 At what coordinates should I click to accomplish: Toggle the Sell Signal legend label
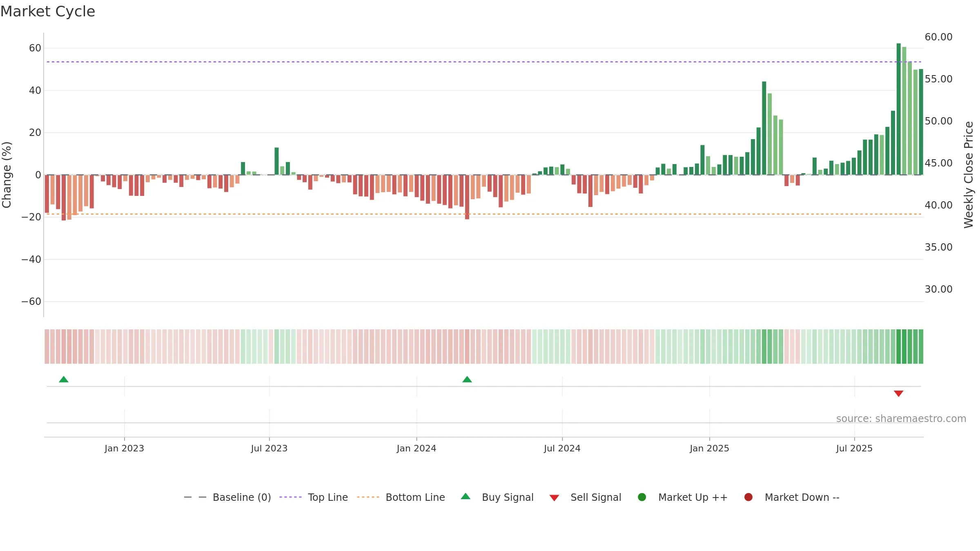pos(596,498)
